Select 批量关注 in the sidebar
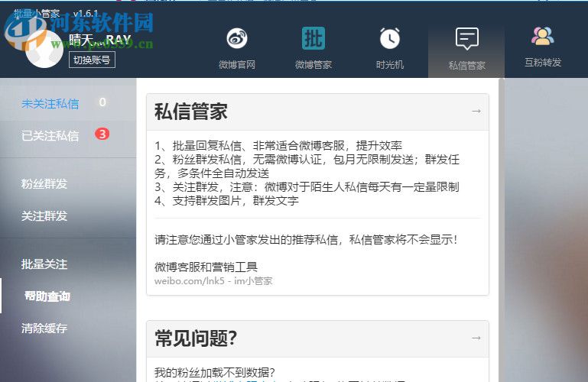This screenshot has width=588, height=382. click(44, 264)
